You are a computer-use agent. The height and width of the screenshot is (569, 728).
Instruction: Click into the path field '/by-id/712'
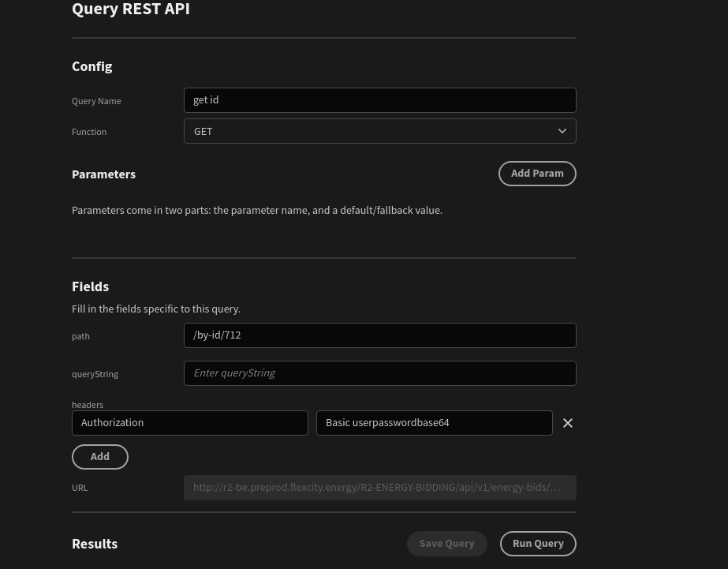point(380,335)
